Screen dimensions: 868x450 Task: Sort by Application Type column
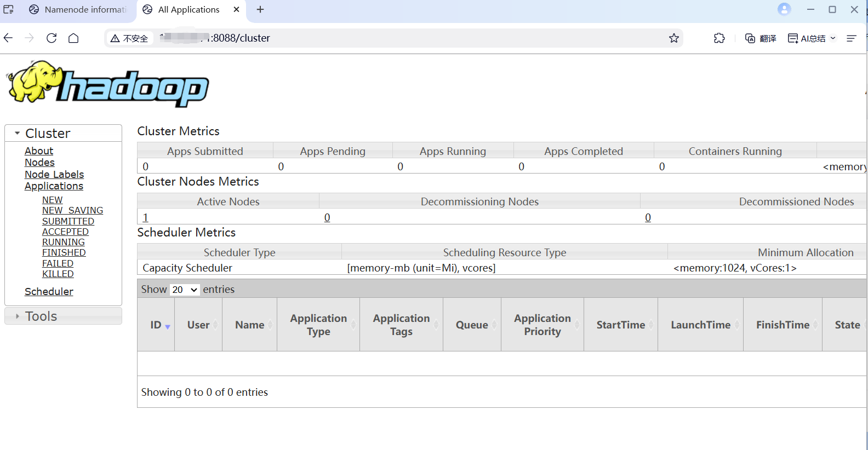[318, 325]
